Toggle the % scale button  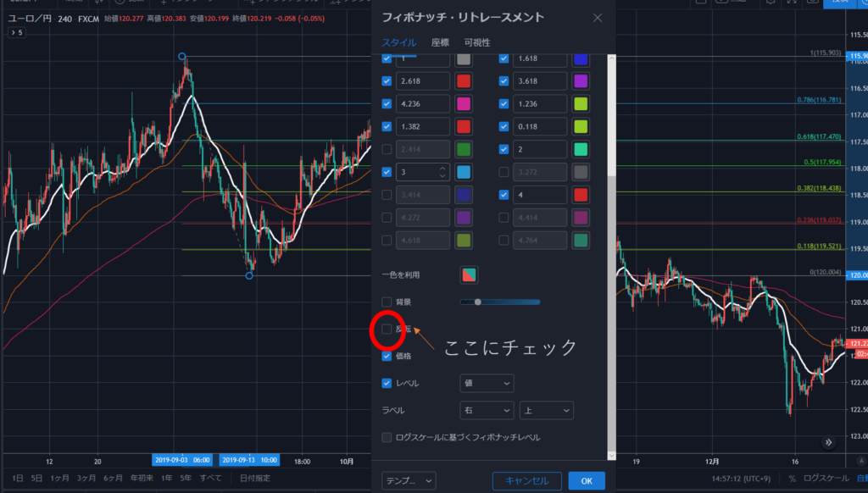coord(792,479)
